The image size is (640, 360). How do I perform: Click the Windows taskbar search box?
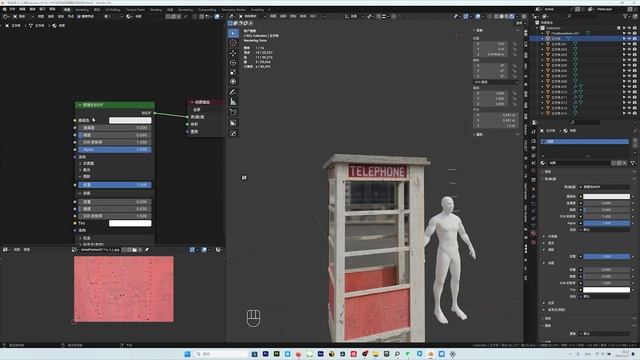point(221,354)
